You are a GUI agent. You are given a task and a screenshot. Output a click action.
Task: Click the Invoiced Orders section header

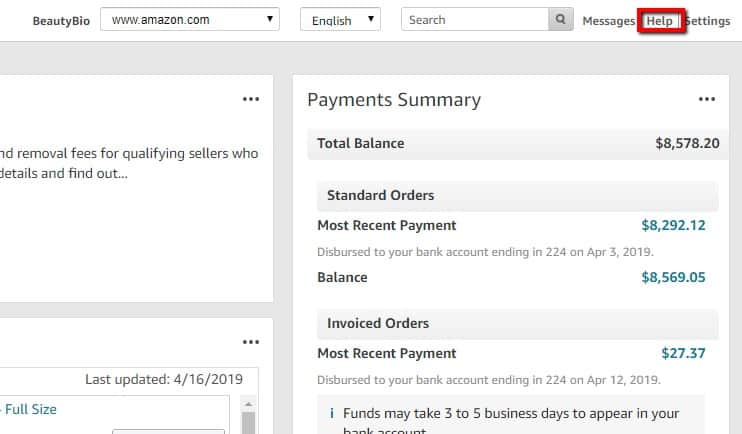click(x=518, y=323)
